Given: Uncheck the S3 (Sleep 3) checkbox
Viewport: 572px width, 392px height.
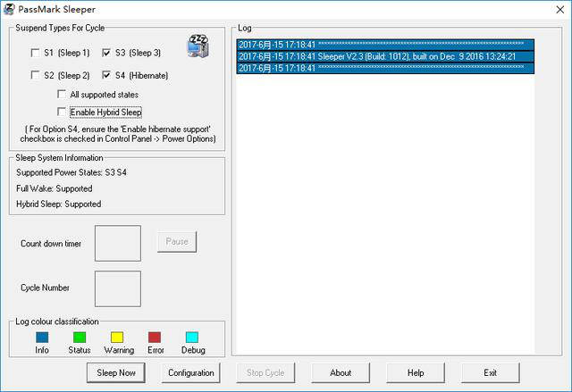Looking at the screenshot, I should [x=107, y=54].
